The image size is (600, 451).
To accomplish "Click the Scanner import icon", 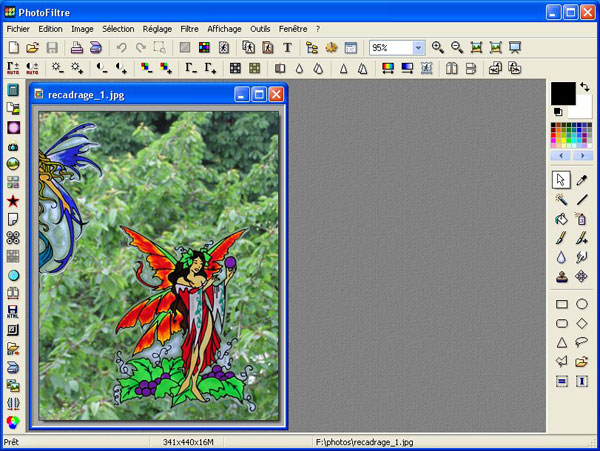I will (x=96, y=47).
